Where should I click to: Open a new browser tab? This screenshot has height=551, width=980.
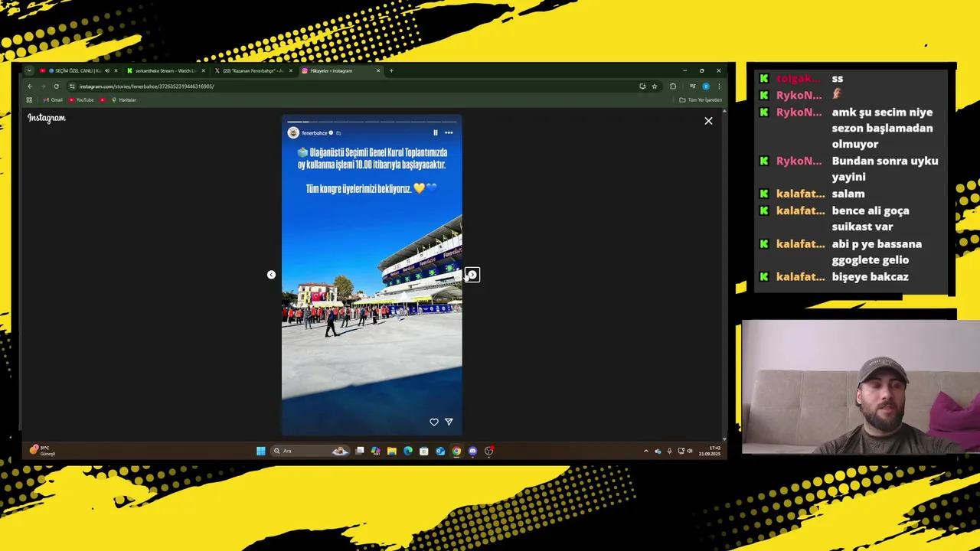[391, 70]
